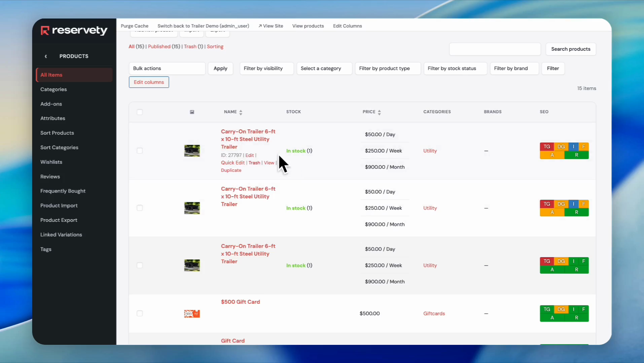Click the Sorting link
Image resolution: width=644 pixels, height=363 pixels.
pos(215,46)
